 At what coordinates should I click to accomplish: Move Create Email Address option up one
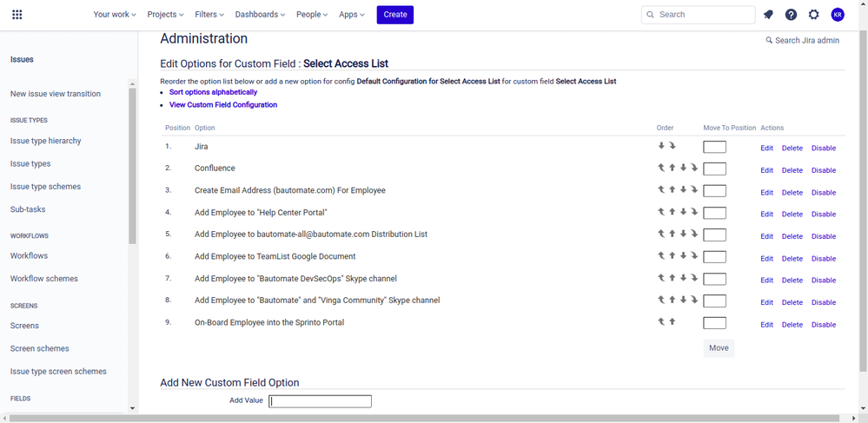(x=672, y=189)
